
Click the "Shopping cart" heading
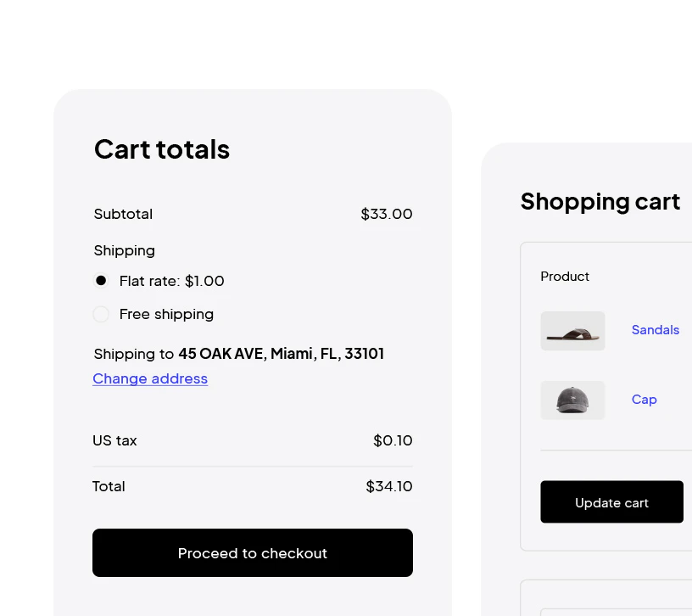pos(600,202)
